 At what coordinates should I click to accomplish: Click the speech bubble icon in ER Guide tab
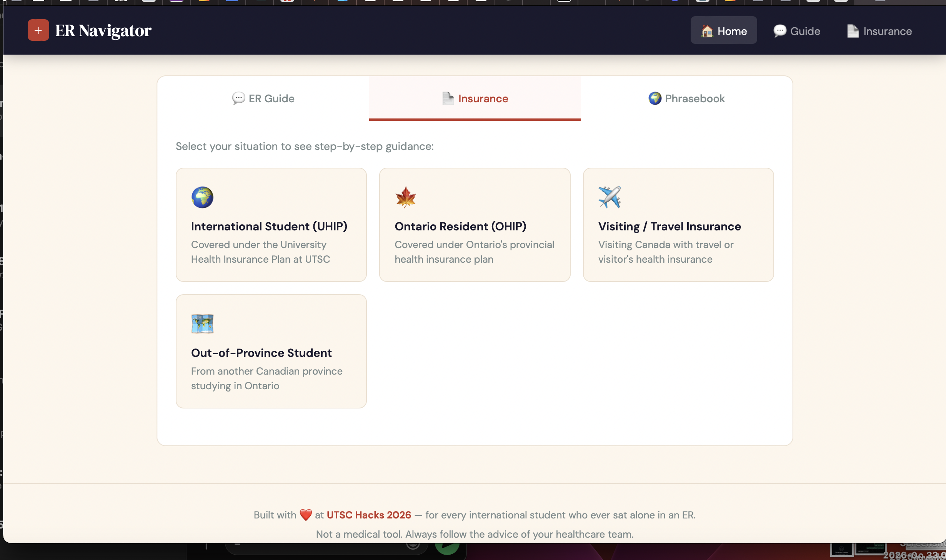click(x=238, y=98)
